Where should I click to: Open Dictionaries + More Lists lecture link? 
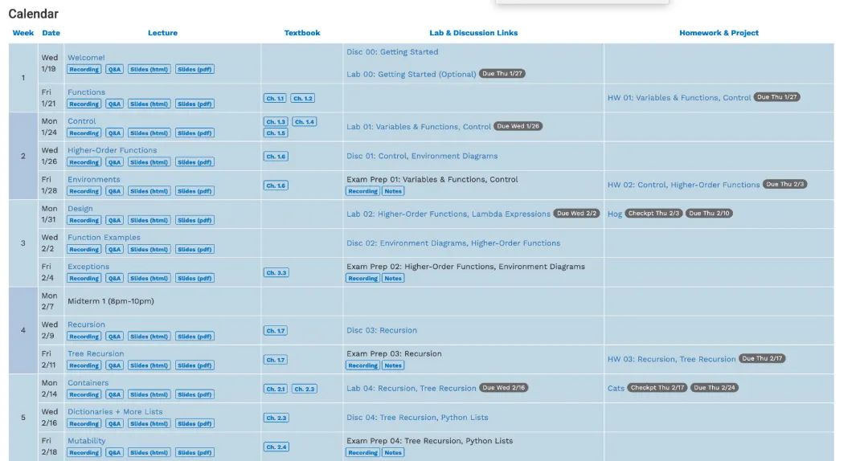point(115,412)
